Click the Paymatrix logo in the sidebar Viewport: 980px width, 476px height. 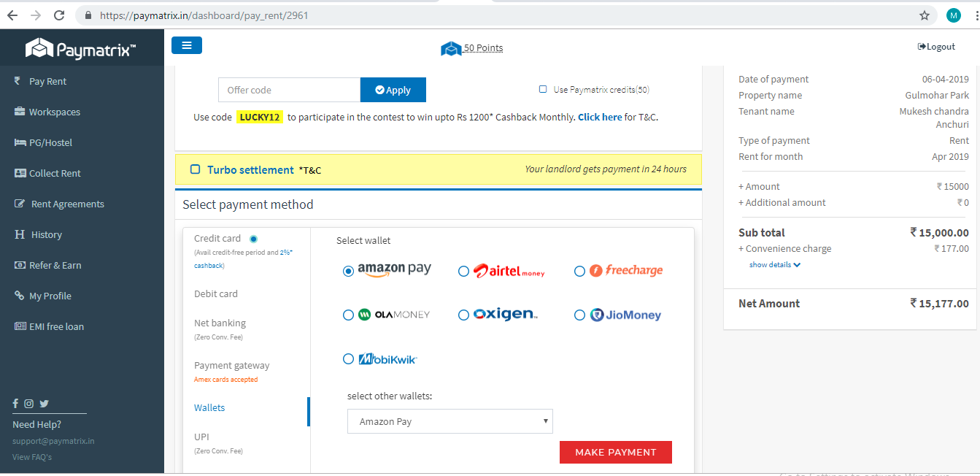pos(81,49)
